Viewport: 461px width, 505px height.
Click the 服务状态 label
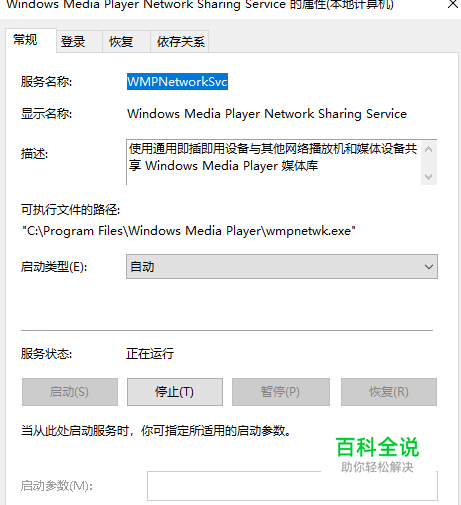click(x=46, y=353)
